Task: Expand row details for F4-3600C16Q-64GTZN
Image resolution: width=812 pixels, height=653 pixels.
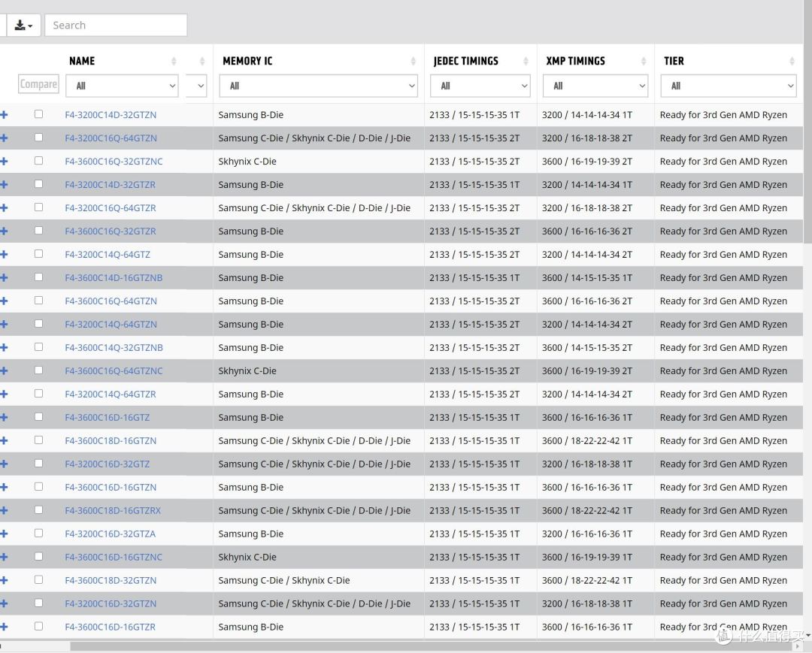Action: tap(4, 301)
